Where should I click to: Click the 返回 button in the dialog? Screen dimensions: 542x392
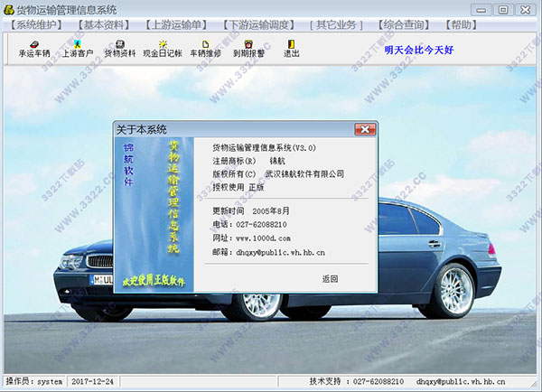[x=330, y=278]
